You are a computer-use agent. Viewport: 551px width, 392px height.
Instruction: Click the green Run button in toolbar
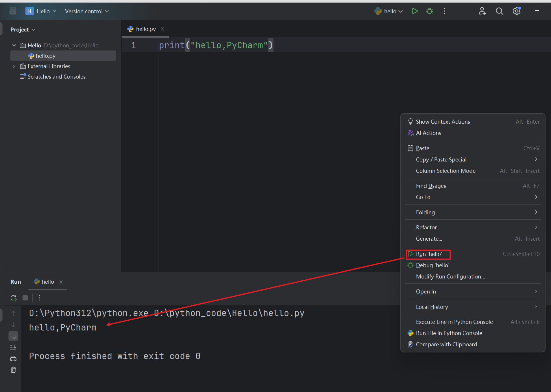[415, 11]
